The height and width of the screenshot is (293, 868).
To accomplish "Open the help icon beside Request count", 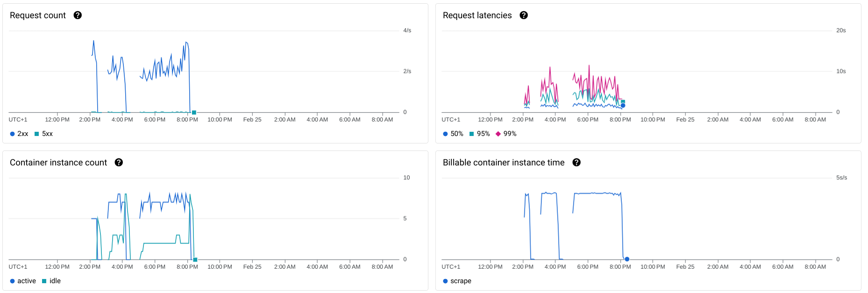I will point(78,15).
